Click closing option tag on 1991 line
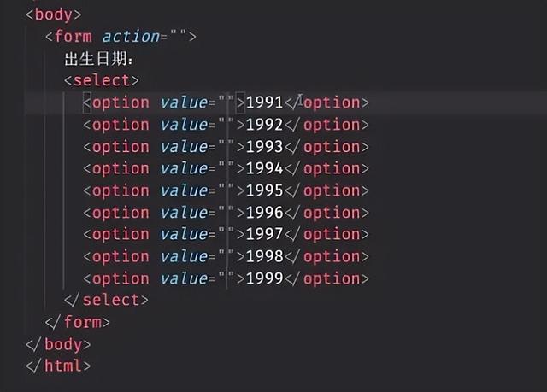 pos(326,102)
